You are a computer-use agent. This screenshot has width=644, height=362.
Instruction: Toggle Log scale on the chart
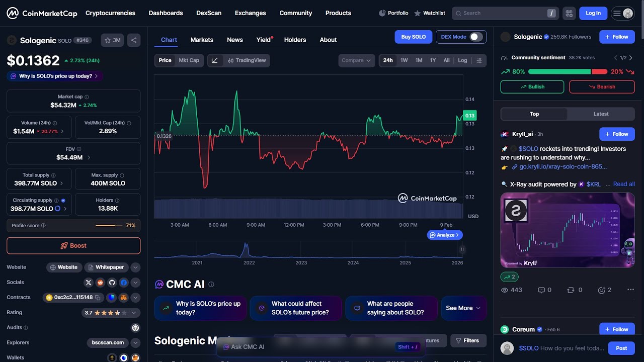pos(462,60)
